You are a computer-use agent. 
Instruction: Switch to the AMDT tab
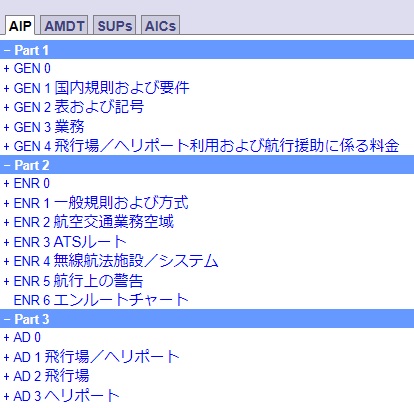click(64, 26)
